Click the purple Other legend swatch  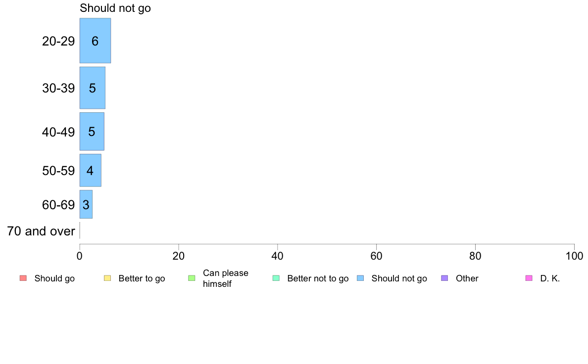point(445,278)
